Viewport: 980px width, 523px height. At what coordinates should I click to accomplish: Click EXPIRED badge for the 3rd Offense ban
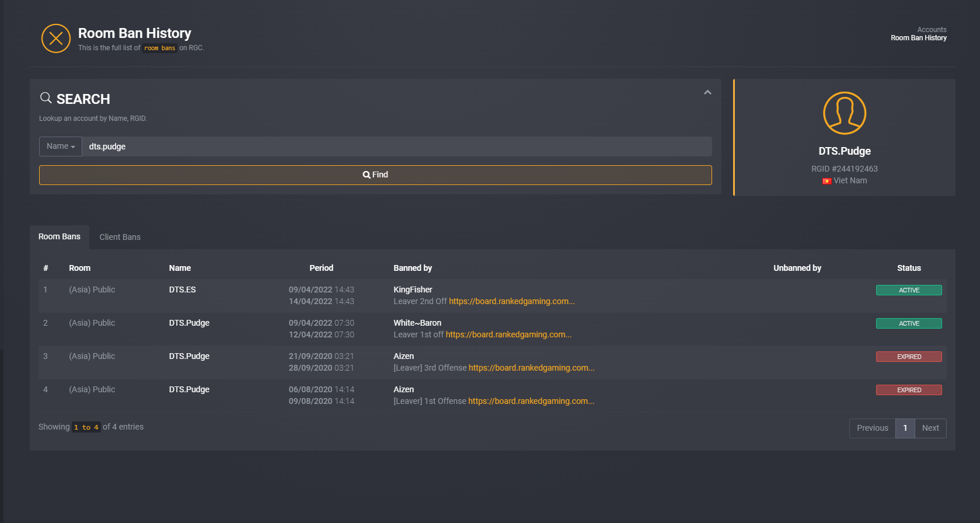909,357
